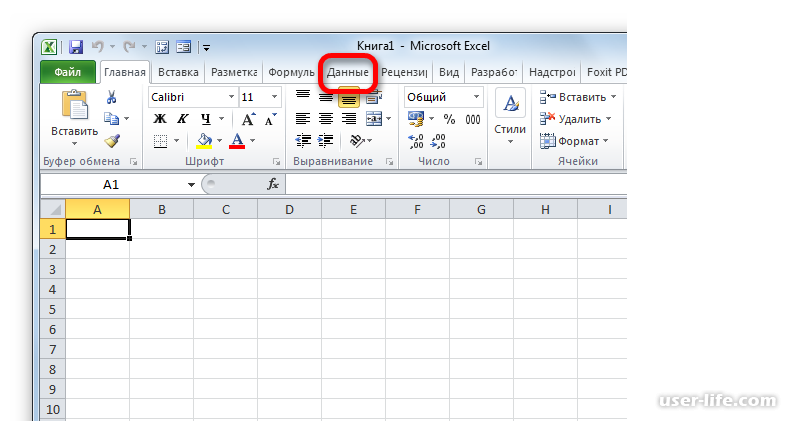The width and height of the screenshot is (792, 421).
Task: Open the Общий number format dropdown
Action: coord(476,97)
